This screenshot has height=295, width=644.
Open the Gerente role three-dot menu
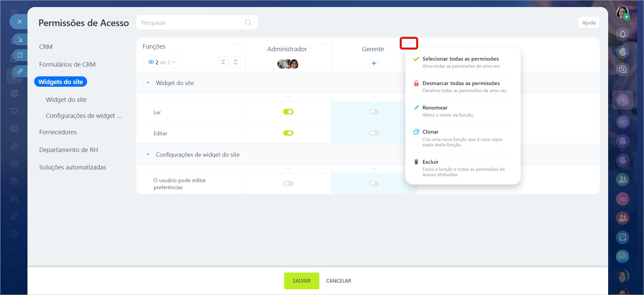408,44
